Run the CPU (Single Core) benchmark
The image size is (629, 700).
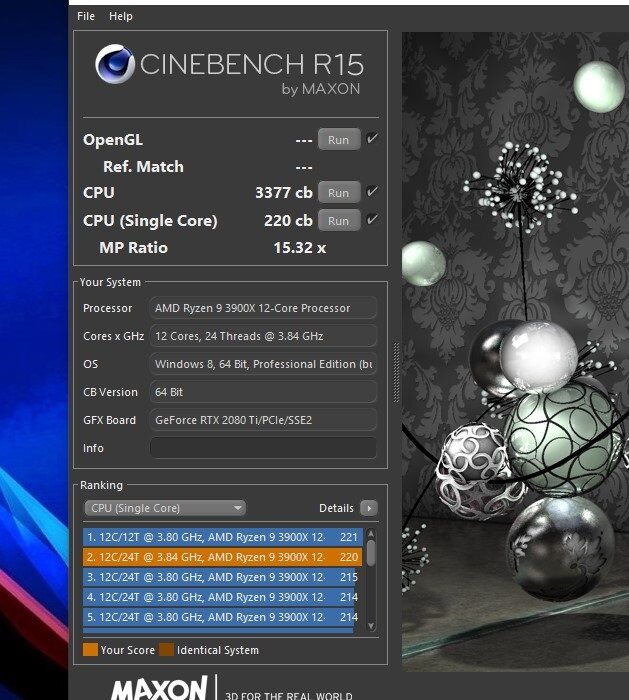pyautogui.click(x=339, y=221)
